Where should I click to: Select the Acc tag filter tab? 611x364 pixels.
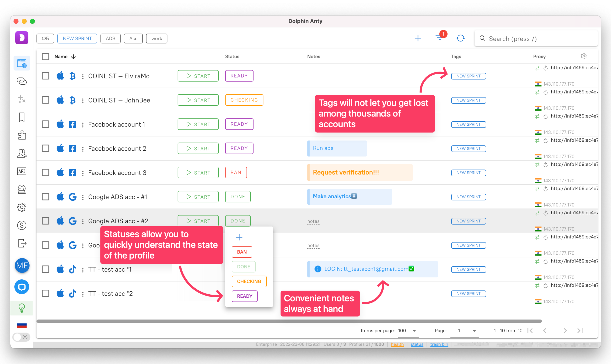click(x=133, y=39)
